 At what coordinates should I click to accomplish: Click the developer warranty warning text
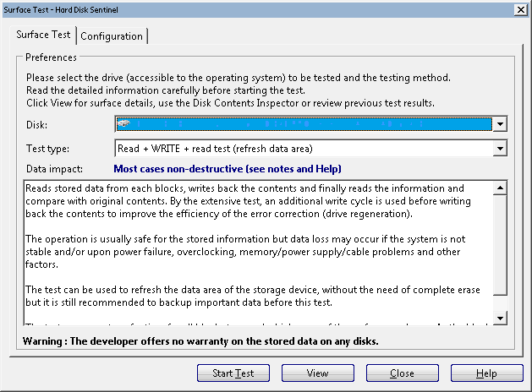pyautogui.click(x=200, y=341)
